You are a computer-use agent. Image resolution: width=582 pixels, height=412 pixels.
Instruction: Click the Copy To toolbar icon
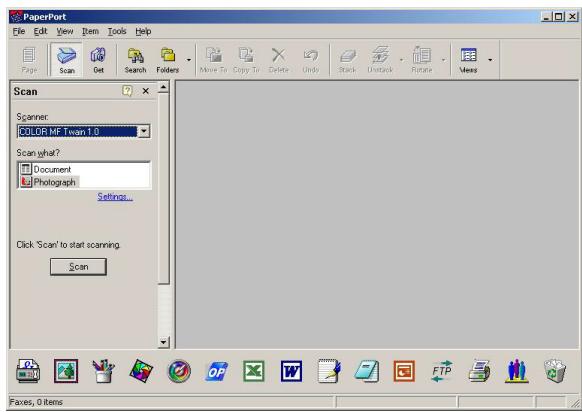[x=246, y=60]
